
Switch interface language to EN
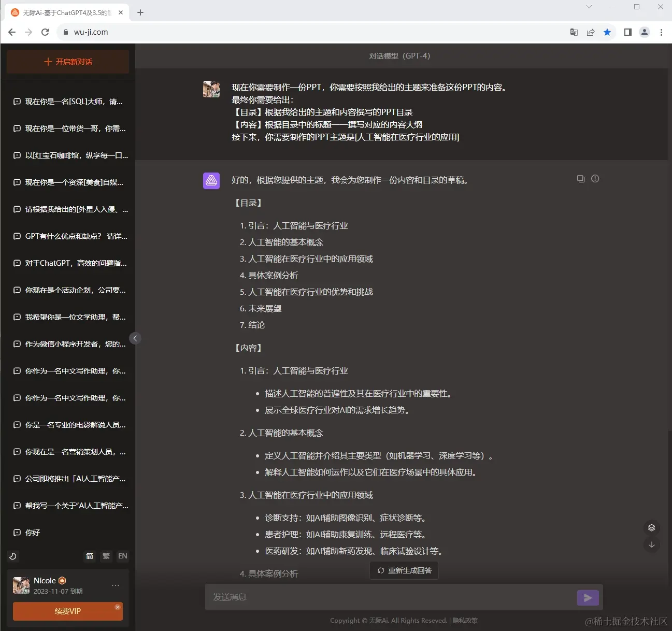[123, 556]
